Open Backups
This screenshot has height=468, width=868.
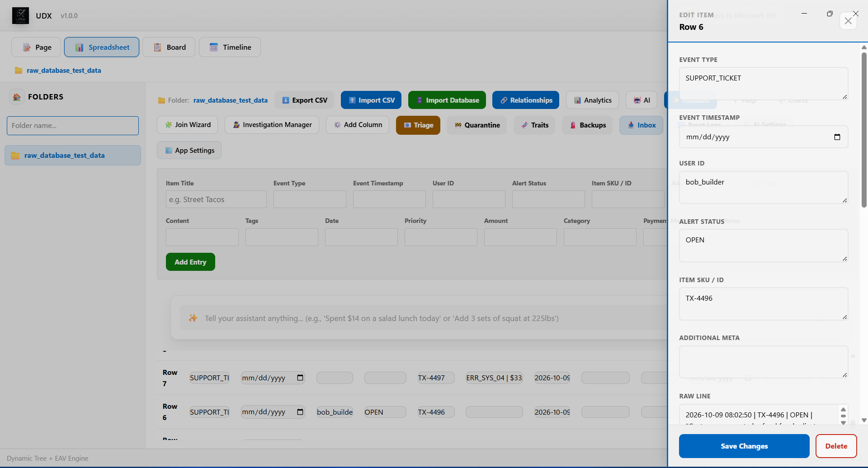(x=587, y=125)
